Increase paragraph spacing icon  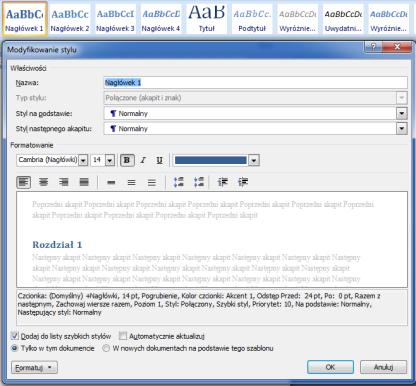(179, 182)
